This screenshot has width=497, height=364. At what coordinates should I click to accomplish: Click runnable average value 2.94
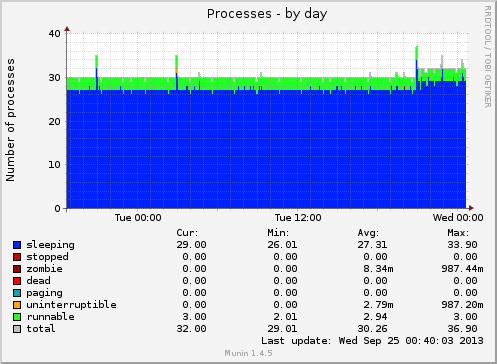[x=375, y=317]
